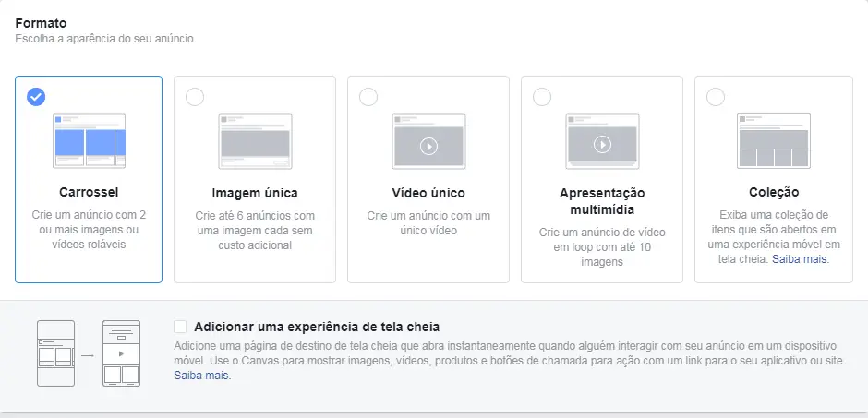Open Saiba mais link in Coleção card
Image resolution: width=868 pixels, height=418 pixels.
click(801, 258)
